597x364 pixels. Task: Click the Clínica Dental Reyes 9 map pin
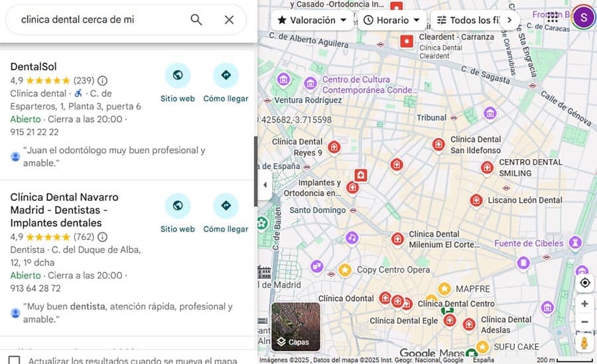click(334, 147)
